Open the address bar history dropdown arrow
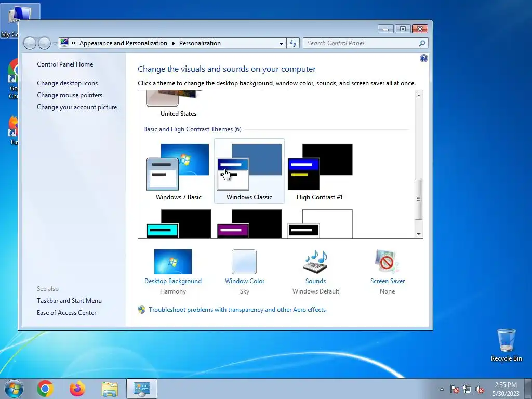Image resolution: width=532 pixels, height=399 pixels. pyautogui.click(x=281, y=44)
